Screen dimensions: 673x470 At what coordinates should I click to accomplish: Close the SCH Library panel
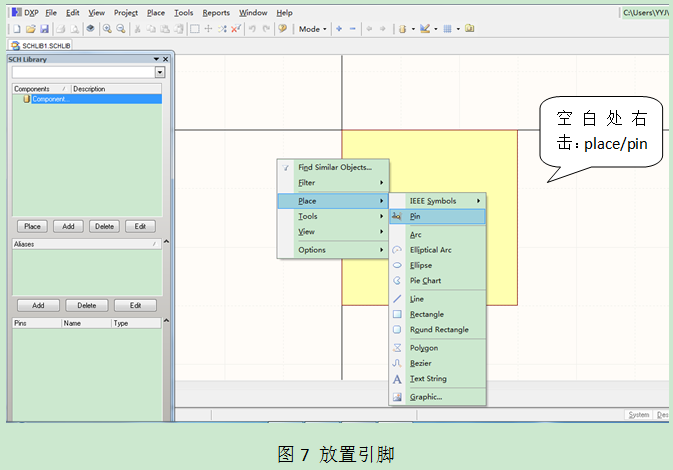click(166, 59)
